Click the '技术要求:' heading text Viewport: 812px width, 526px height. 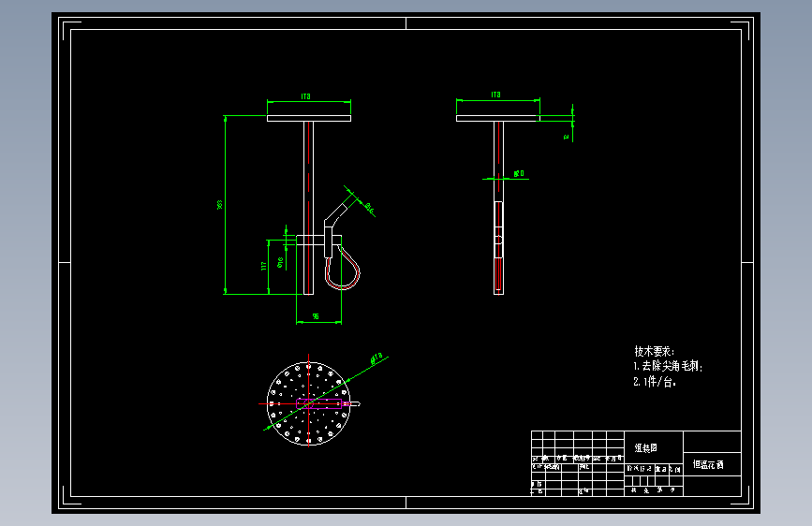(654, 351)
